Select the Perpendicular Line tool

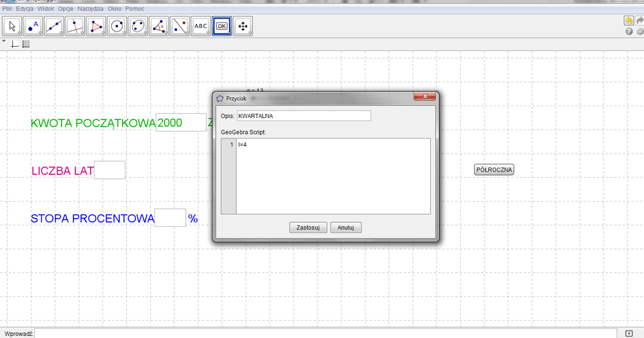point(75,26)
